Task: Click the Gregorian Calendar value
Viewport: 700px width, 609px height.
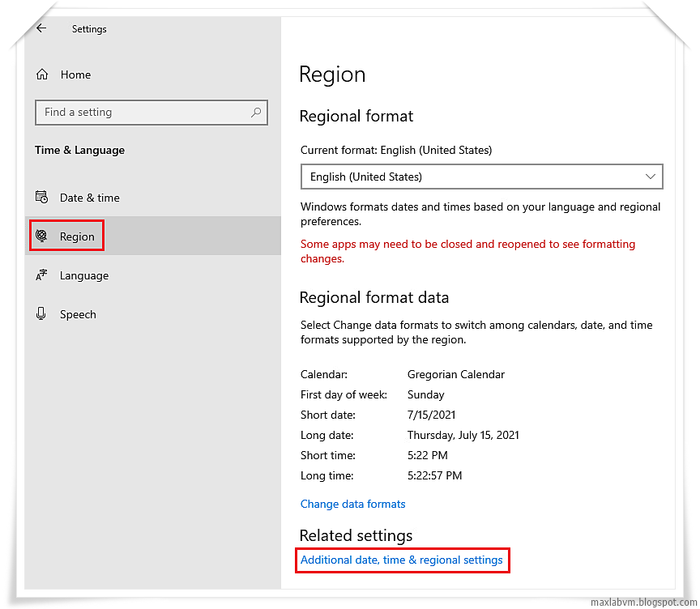Action: point(456,374)
